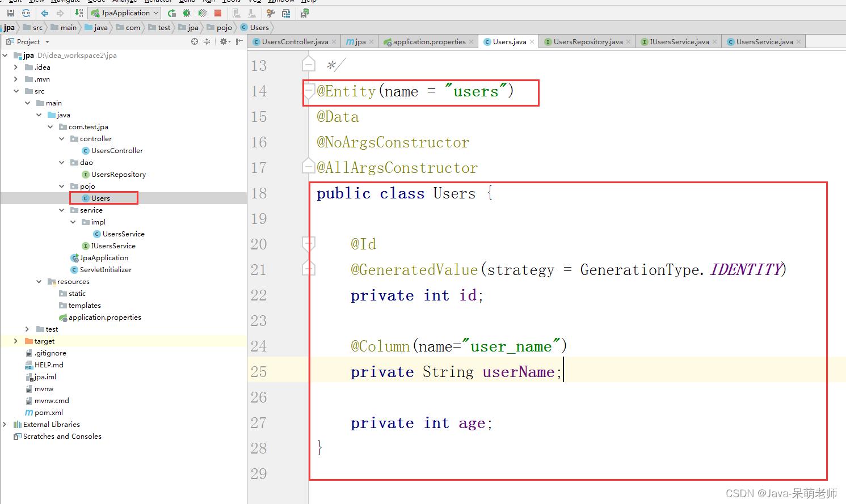
Task: Hide the Project tool window
Action: (237, 41)
